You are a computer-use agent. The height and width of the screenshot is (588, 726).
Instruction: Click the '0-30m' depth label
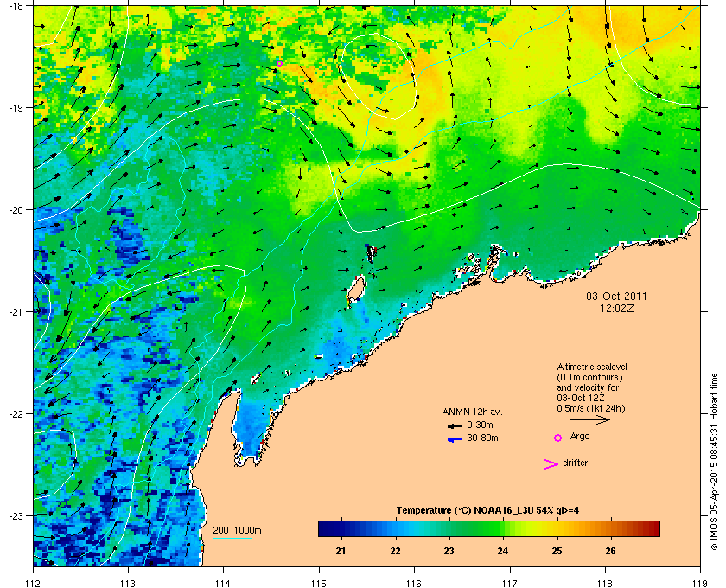coord(480,425)
